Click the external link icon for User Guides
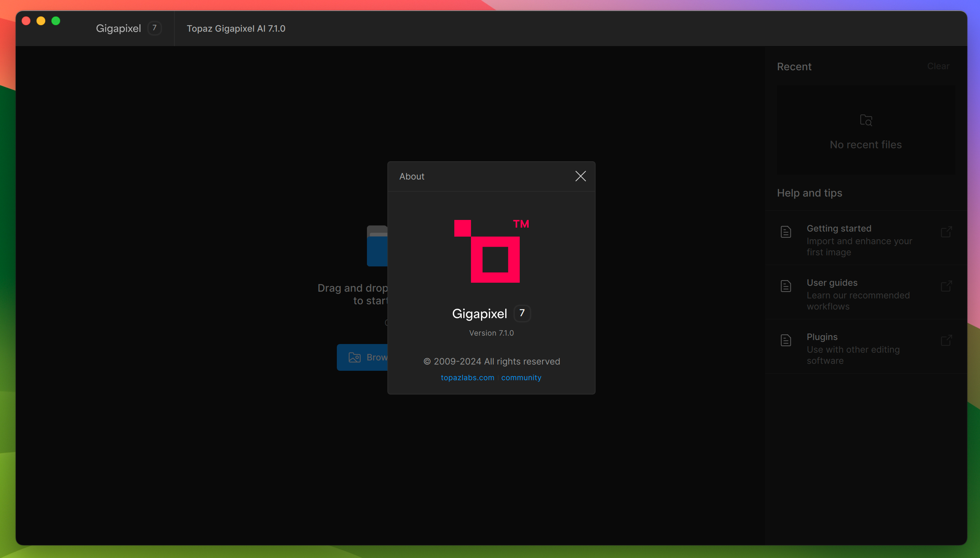This screenshot has height=558, width=980. [946, 286]
